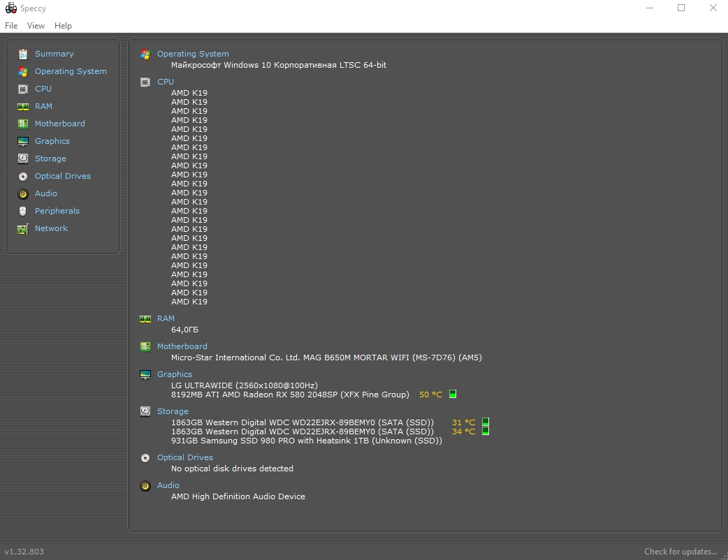
Task: Click the v1.32.803 version label
Action: [x=24, y=552]
